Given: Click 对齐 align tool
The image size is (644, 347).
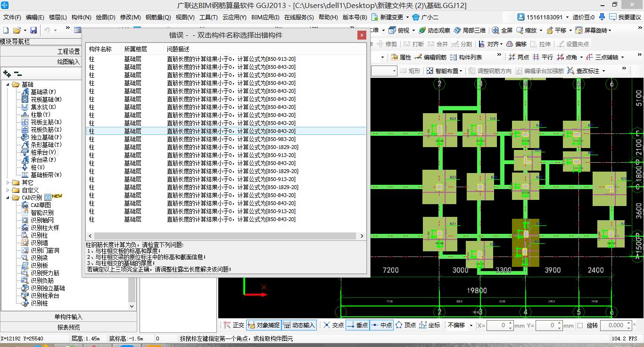Looking at the screenshot, I should click(x=488, y=44).
